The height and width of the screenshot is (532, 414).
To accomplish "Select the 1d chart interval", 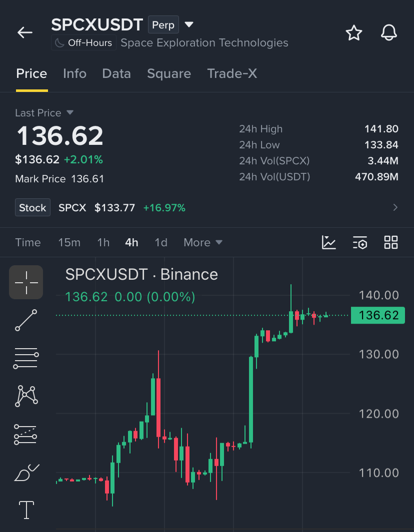I will [161, 243].
